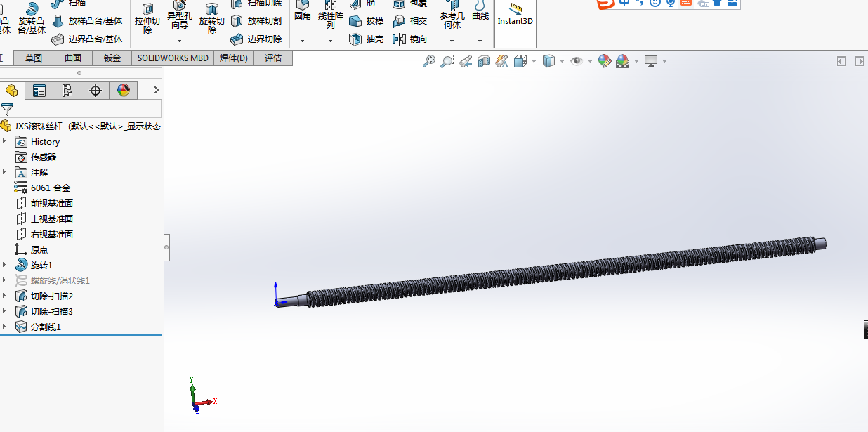
Task: Click Hide/Show Items eye icon
Action: click(x=577, y=62)
